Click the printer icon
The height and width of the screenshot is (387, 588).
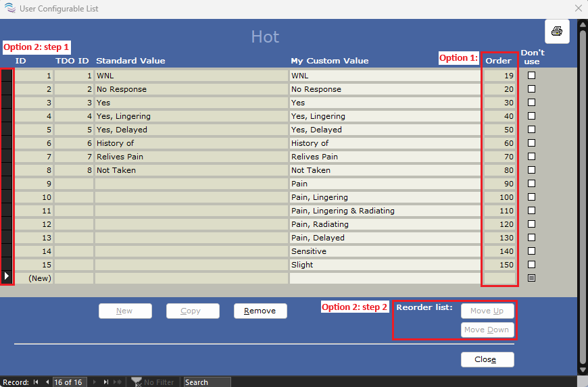(x=557, y=31)
